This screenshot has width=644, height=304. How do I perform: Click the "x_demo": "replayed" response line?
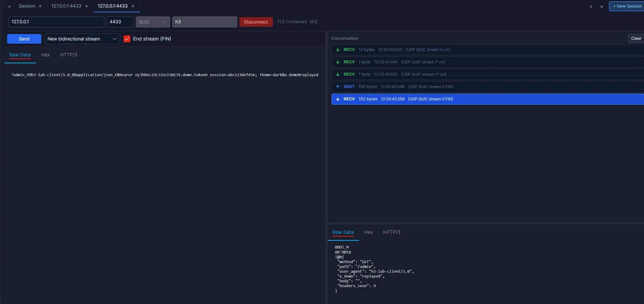[361, 276]
